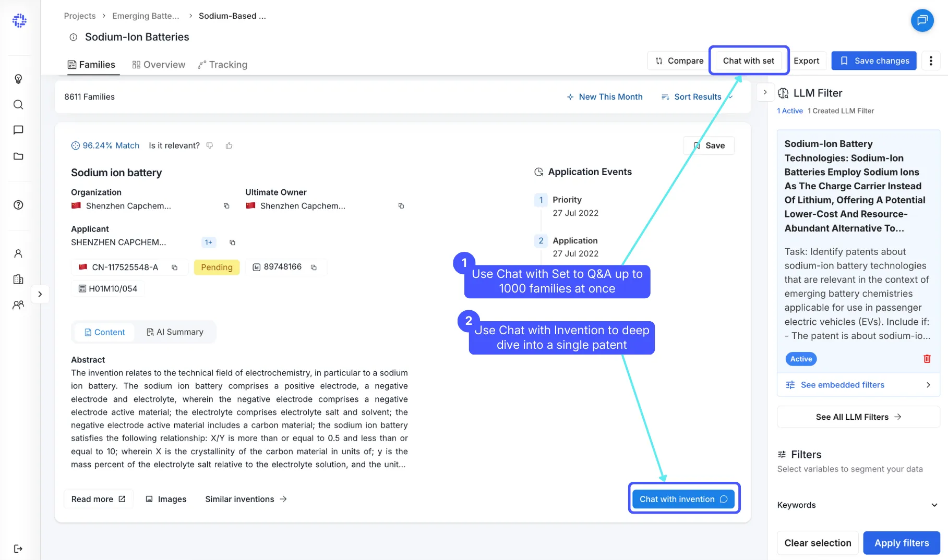The height and width of the screenshot is (560, 948).
Task: Go to Emerging Batte... breadcrumb
Action: pyautogui.click(x=146, y=16)
